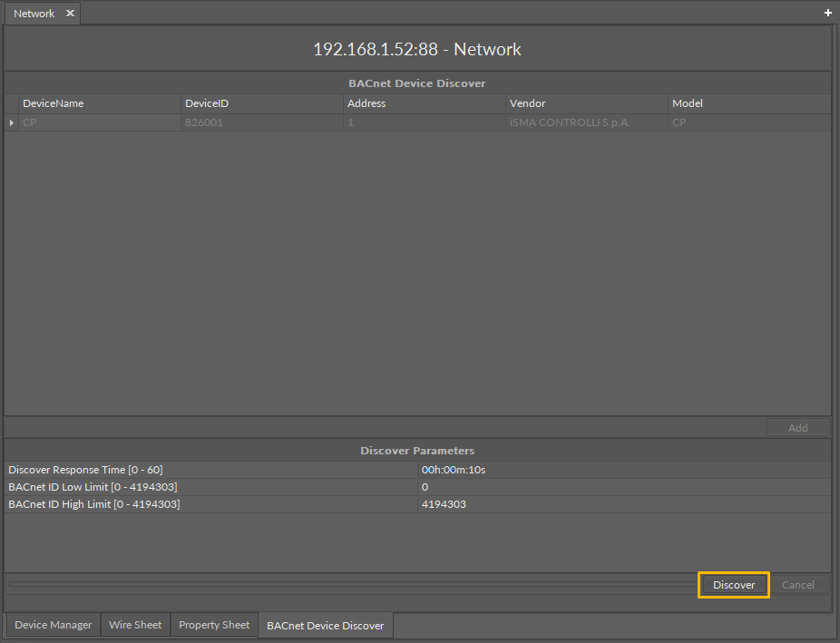This screenshot has width=840, height=643.
Task: Select BACnet Device Discover tab
Action: [325, 626]
